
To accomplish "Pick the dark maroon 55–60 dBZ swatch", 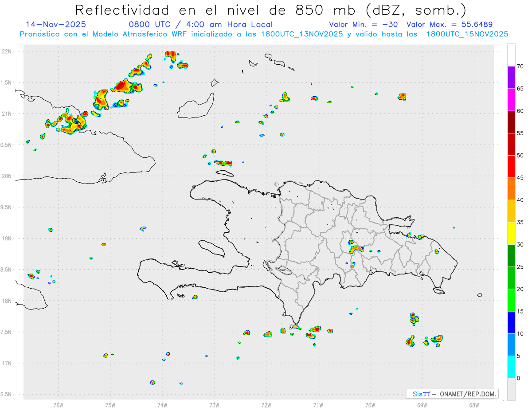I will click(511, 122).
